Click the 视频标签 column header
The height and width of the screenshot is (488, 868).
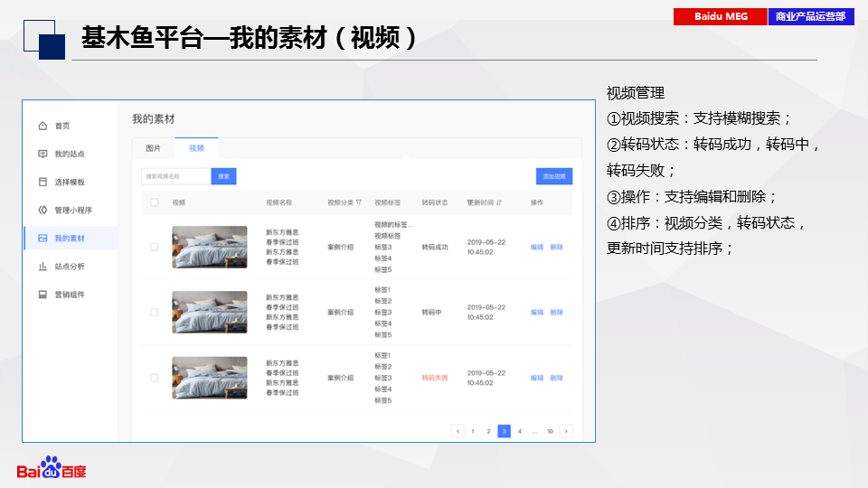point(388,202)
